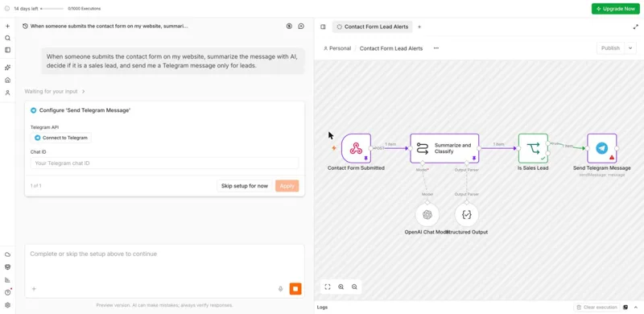Focus the Chat ID input field
The height and width of the screenshot is (314, 644).
click(165, 163)
